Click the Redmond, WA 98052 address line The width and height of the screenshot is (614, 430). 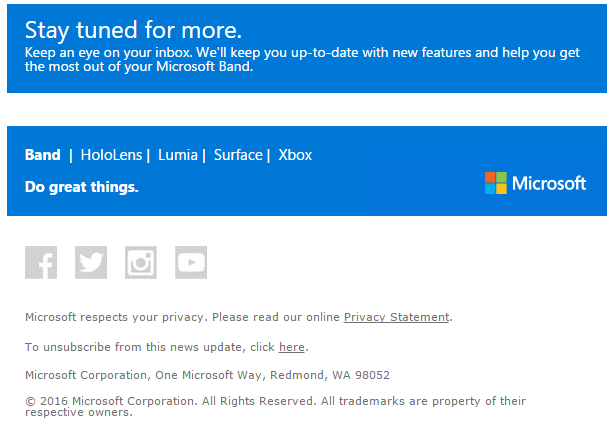point(207,375)
